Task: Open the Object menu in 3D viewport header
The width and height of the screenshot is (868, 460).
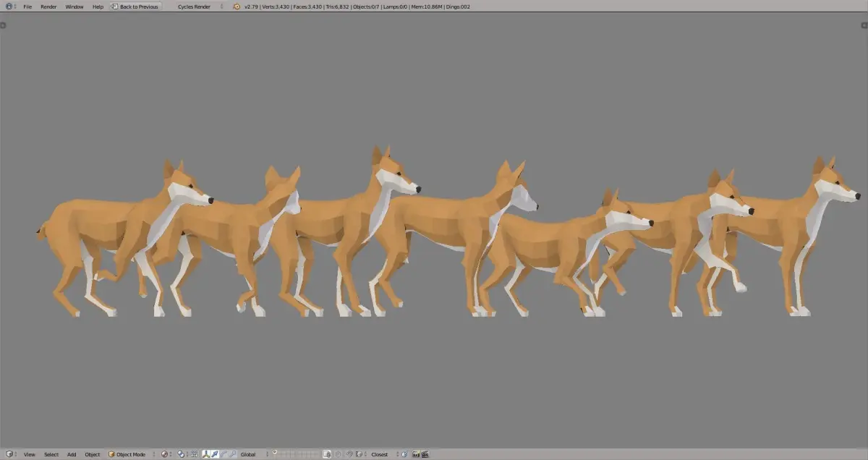Action: point(93,454)
